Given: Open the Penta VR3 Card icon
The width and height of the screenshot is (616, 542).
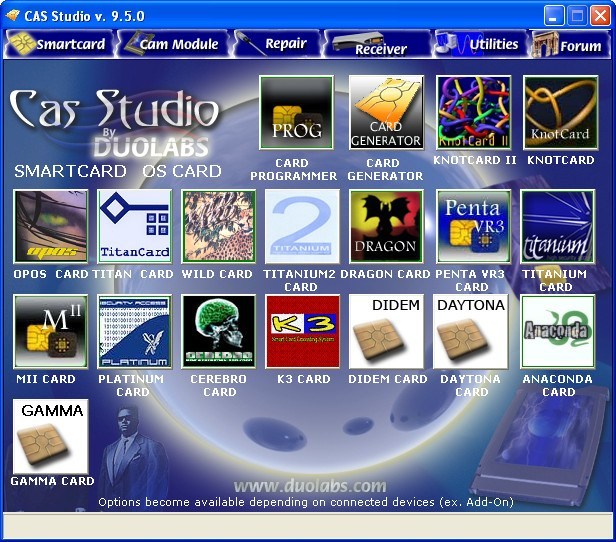Looking at the screenshot, I should (473, 226).
